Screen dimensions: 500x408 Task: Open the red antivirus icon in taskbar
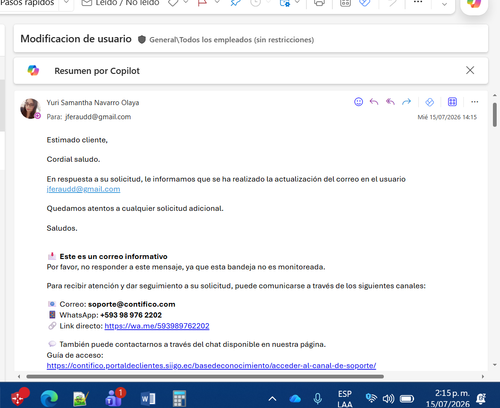pos(19,396)
